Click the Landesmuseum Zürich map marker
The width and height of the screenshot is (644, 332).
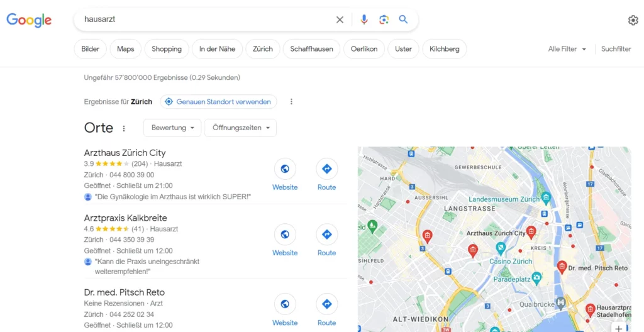point(545,199)
